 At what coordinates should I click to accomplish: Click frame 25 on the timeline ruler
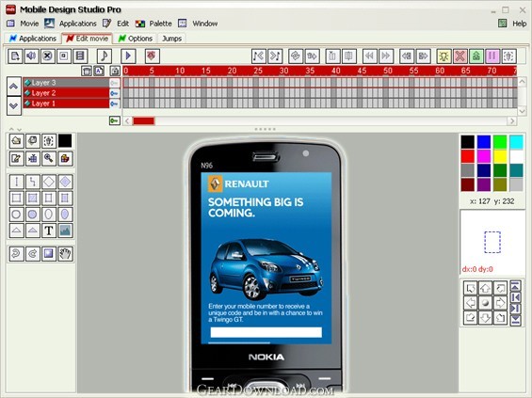tap(258, 71)
